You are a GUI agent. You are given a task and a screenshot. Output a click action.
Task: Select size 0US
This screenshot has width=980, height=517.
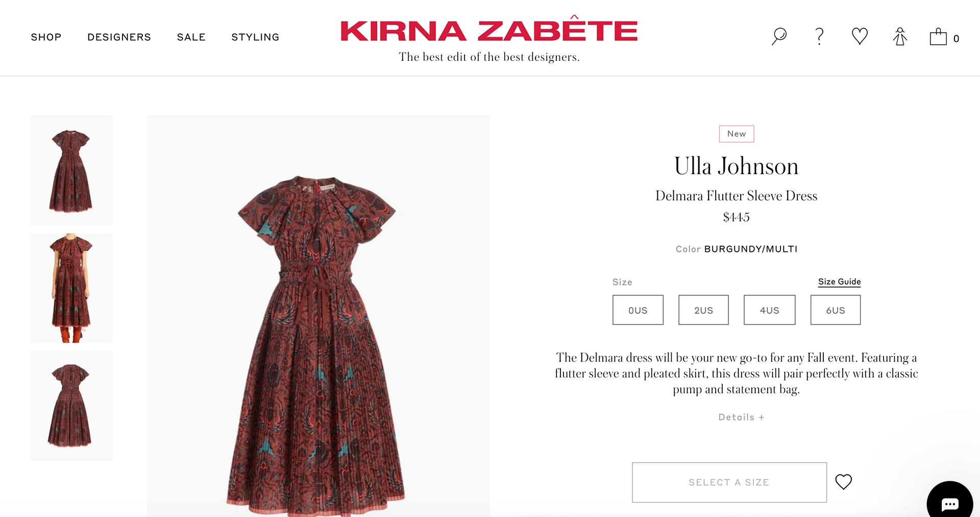[638, 310]
